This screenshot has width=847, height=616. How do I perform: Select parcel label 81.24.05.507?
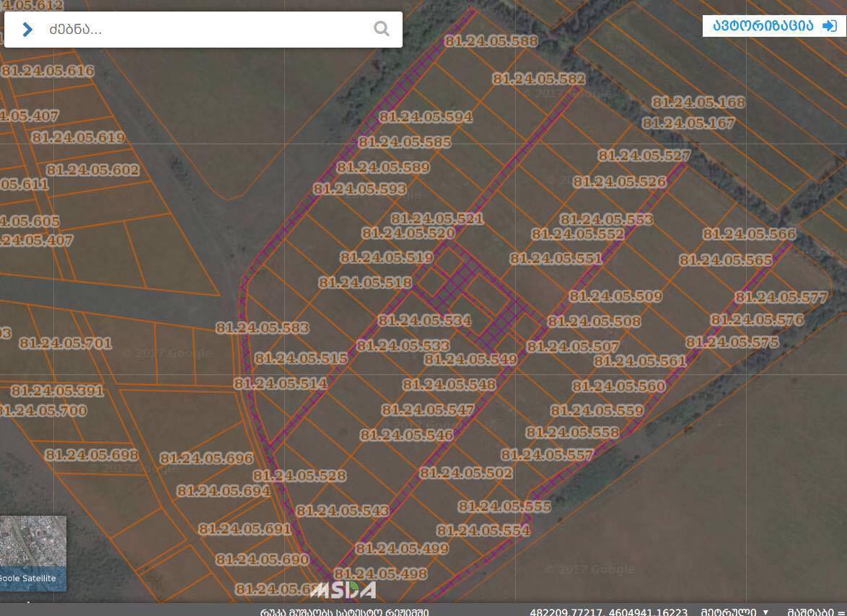(573, 347)
